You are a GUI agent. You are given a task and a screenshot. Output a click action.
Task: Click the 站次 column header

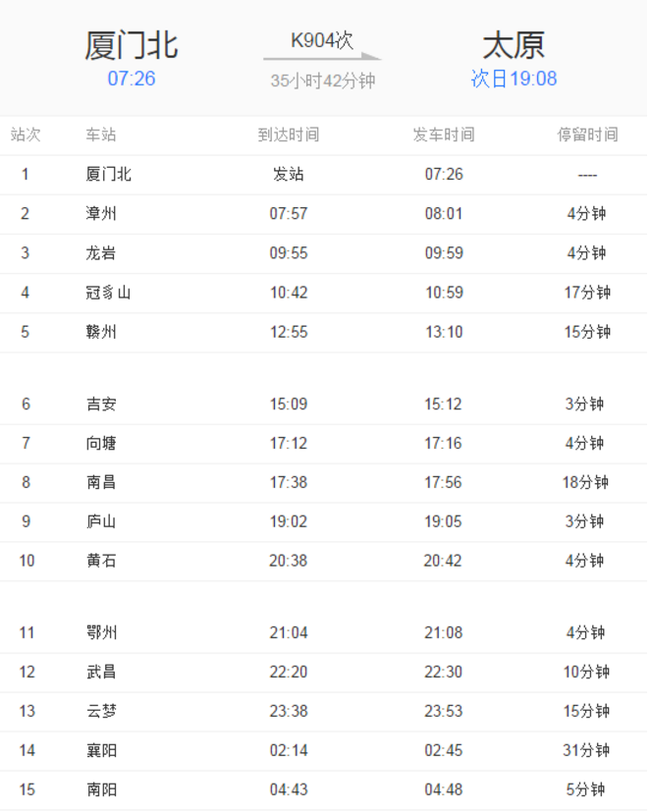pyautogui.click(x=26, y=135)
